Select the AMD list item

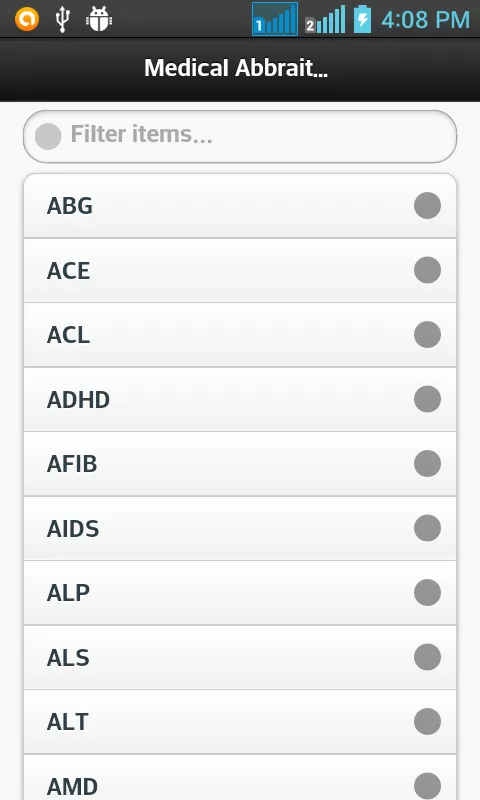[240, 778]
